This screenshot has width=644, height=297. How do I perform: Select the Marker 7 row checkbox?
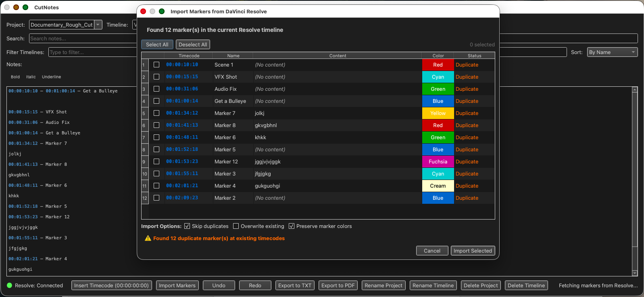click(x=156, y=113)
